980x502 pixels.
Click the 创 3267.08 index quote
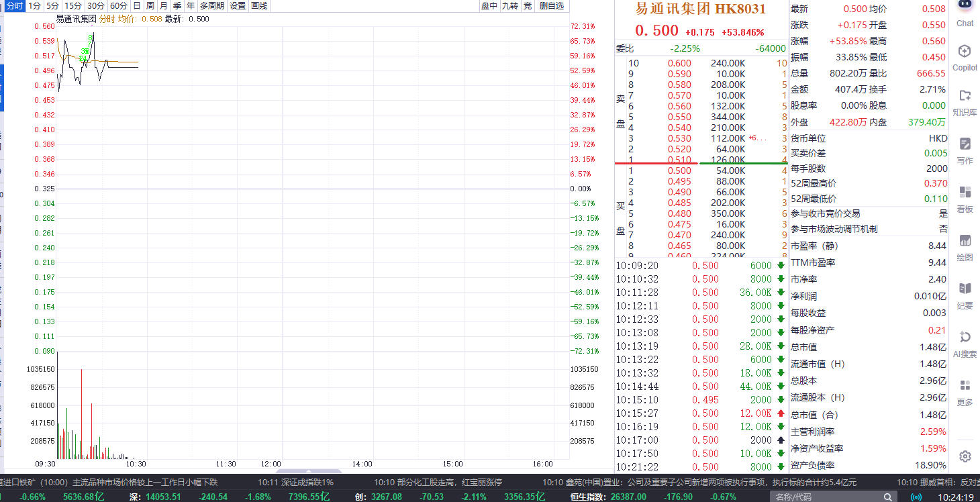[378, 497]
